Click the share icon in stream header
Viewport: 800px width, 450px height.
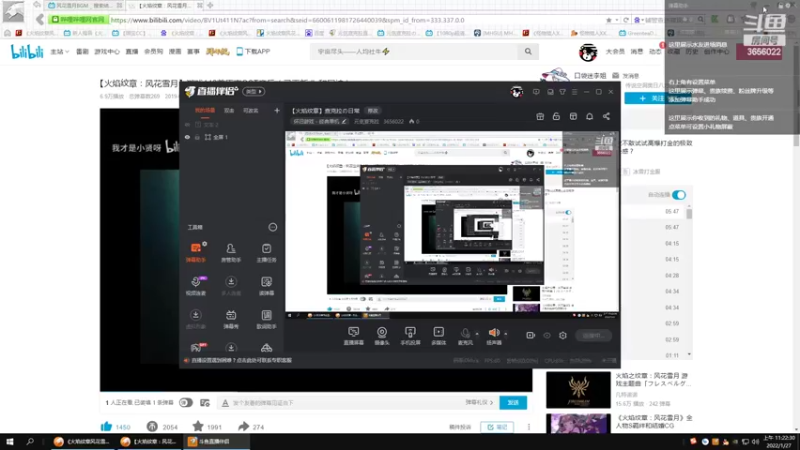tap(606, 116)
